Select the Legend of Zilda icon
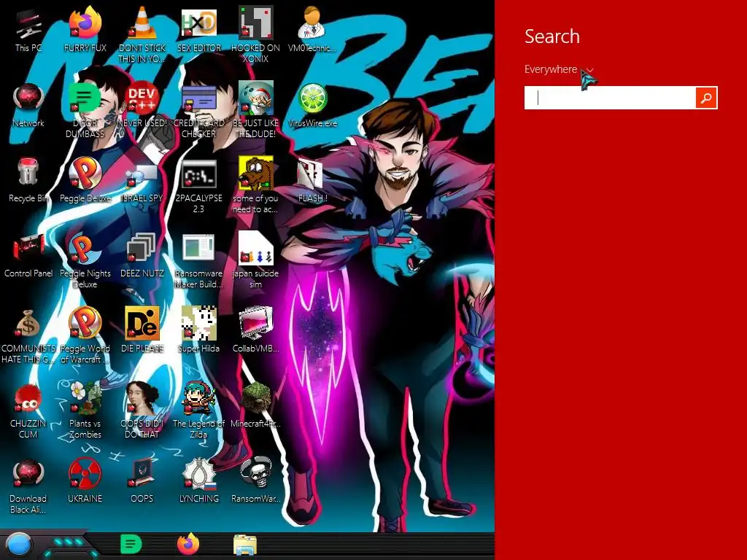Image resolution: width=747 pixels, height=560 pixels. [198, 397]
